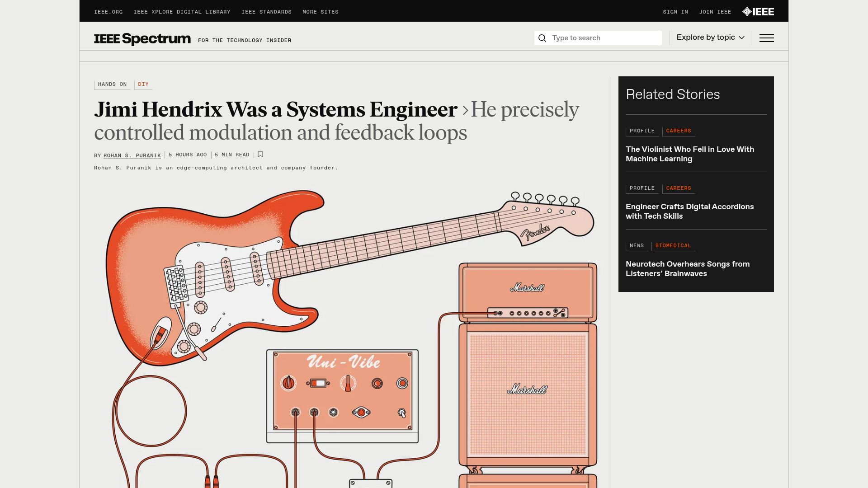Click 'FOR THE TECHNOLOGY INSIDER' tagline
Image resolution: width=868 pixels, height=488 pixels.
tap(245, 41)
